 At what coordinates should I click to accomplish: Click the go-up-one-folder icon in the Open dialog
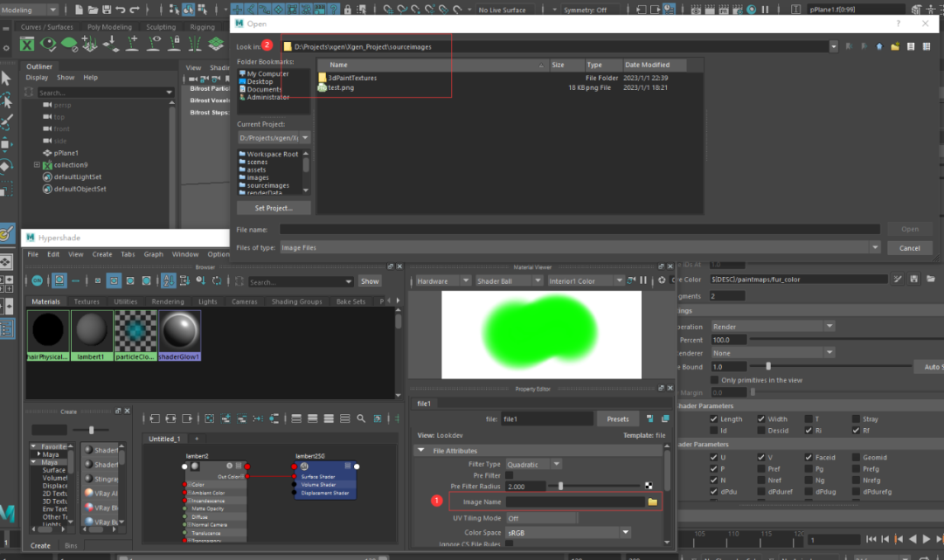879,46
